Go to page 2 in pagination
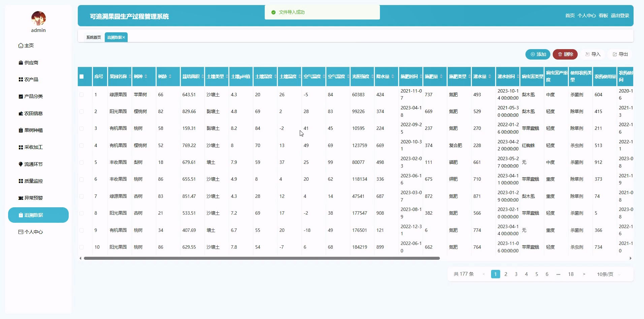 [x=506, y=274]
